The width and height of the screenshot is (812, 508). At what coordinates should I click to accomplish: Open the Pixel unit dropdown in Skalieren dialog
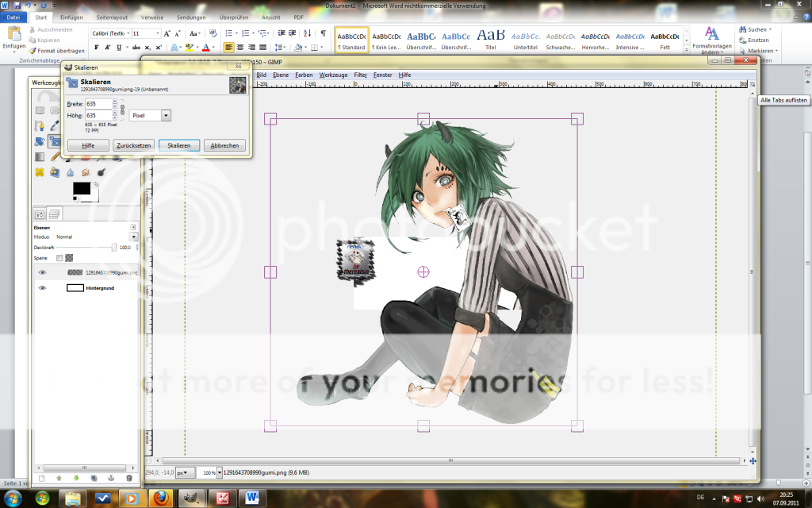pos(150,115)
